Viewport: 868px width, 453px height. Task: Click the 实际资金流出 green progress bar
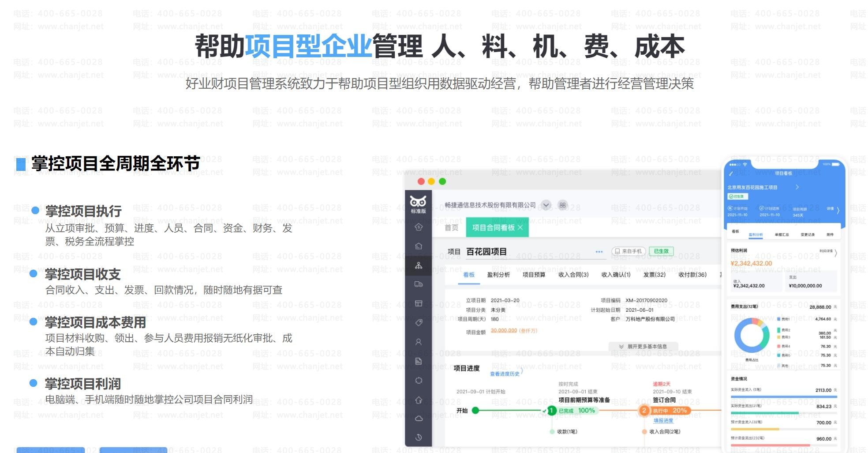tap(784, 413)
